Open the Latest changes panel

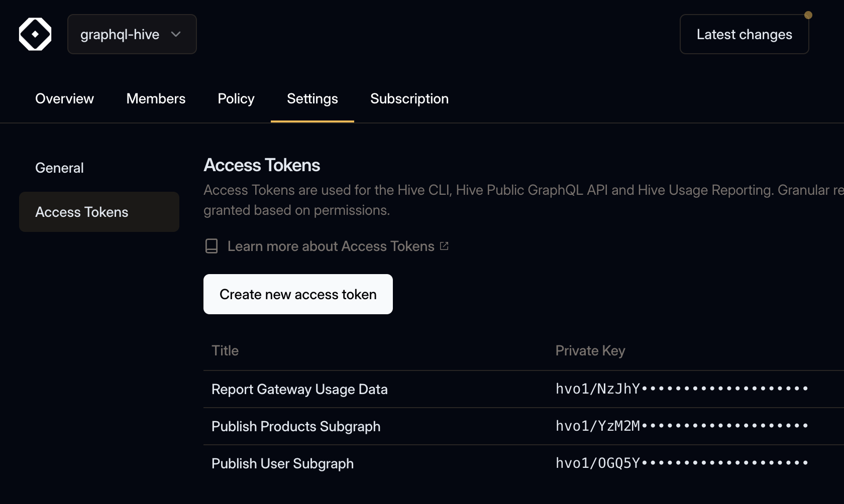744,34
